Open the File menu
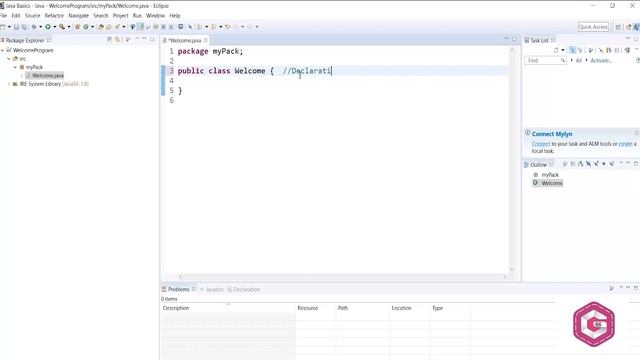Viewport: 640px width, 360px height. click(3, 16)
